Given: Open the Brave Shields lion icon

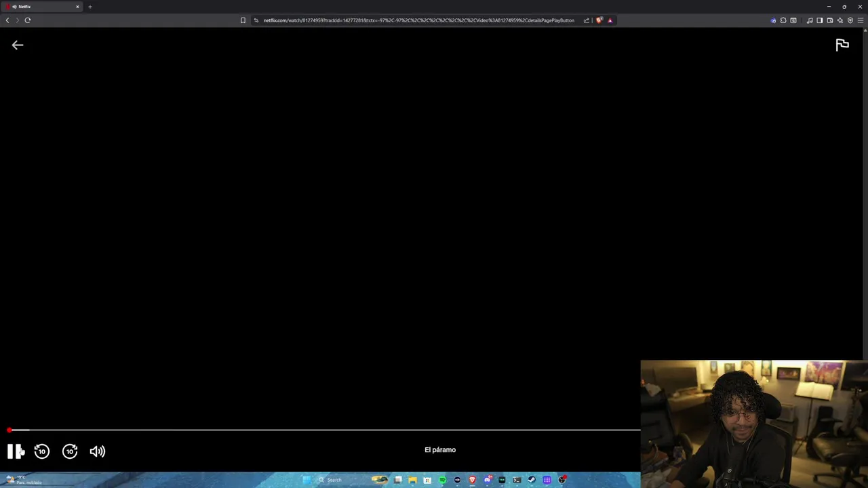Looking at the screenshot, I should pyautogui.click(x=599, y=20).
